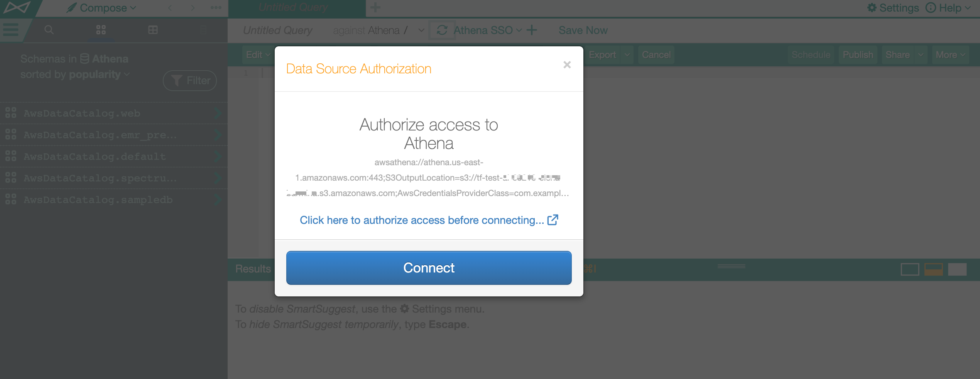Open the sidebar search tab

pyautogui.click(x=49, y=30)
